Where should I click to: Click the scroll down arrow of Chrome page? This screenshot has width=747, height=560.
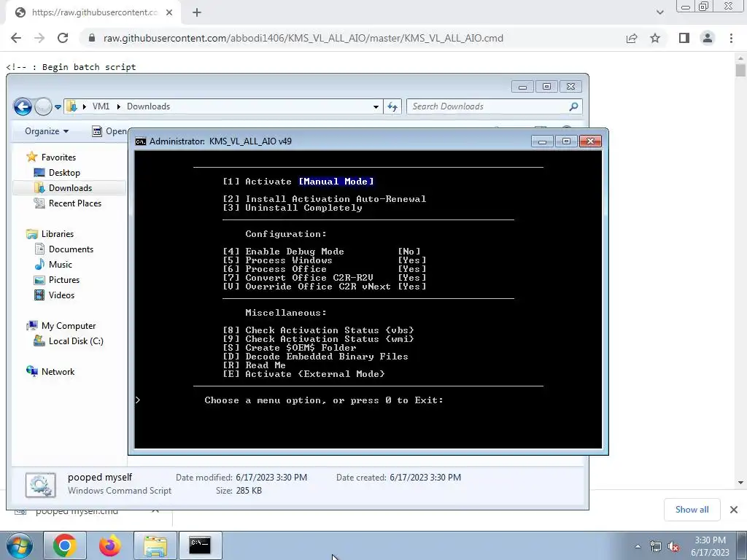(740, 483)
